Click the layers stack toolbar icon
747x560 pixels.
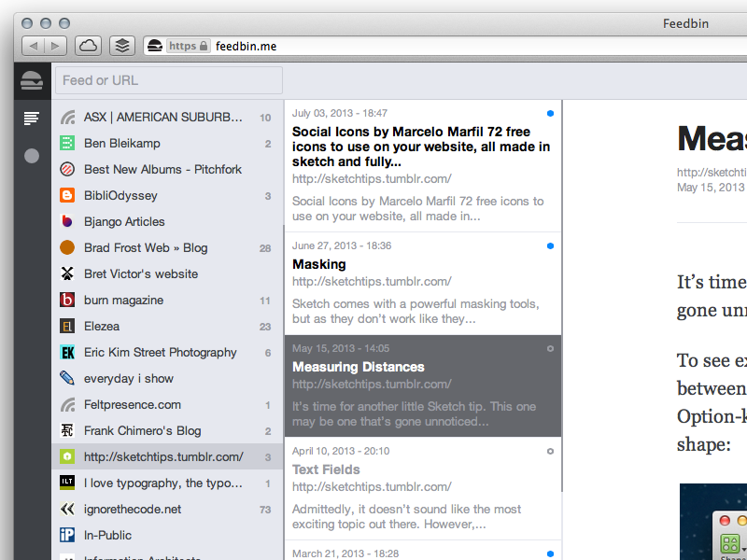click(x=121, y=46)
